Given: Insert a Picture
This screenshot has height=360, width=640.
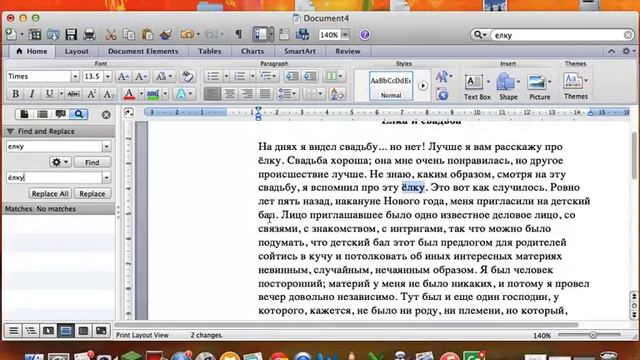Looking at the screenshot, I should (x=540, y=87).
